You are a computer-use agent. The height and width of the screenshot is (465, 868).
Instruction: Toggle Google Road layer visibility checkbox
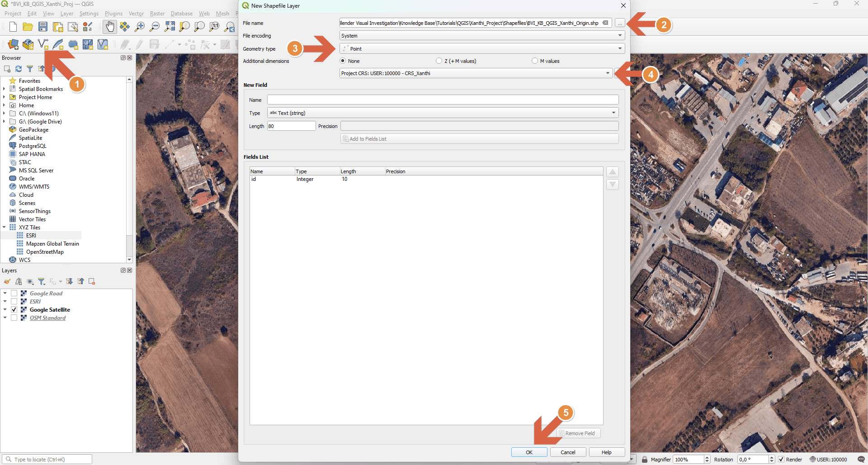coord(14,294)
